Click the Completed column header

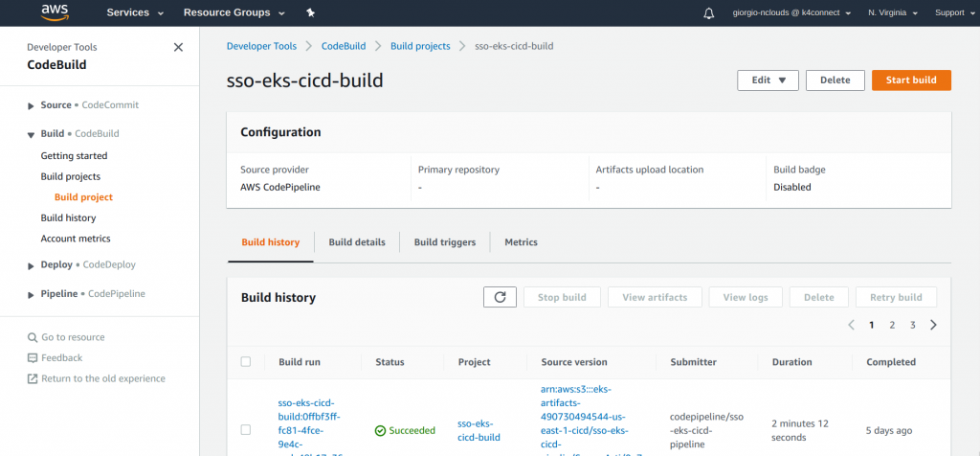click(x=891, y=361)
